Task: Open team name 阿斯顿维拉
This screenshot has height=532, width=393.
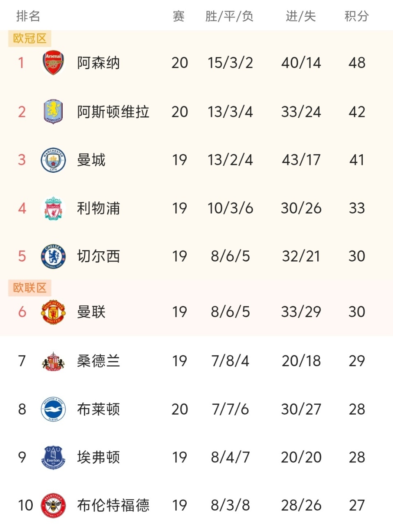Action: click(x=113, y=112)
